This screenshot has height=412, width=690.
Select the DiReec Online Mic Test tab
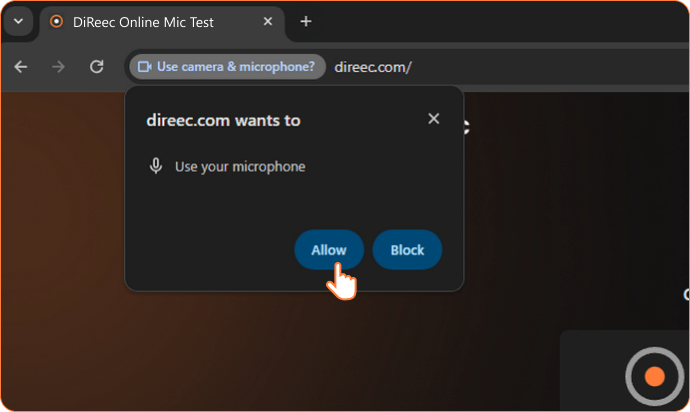(x=162, y=23)
